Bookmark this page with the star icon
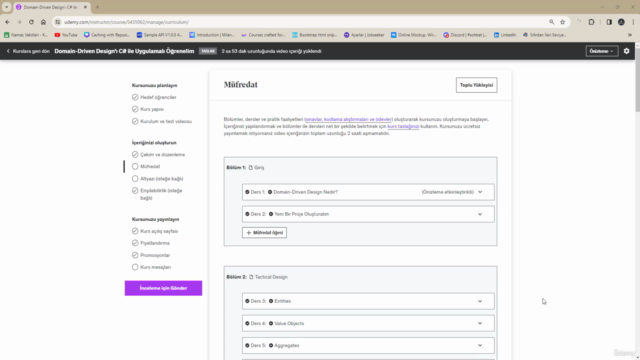 (x=562, y=22)
